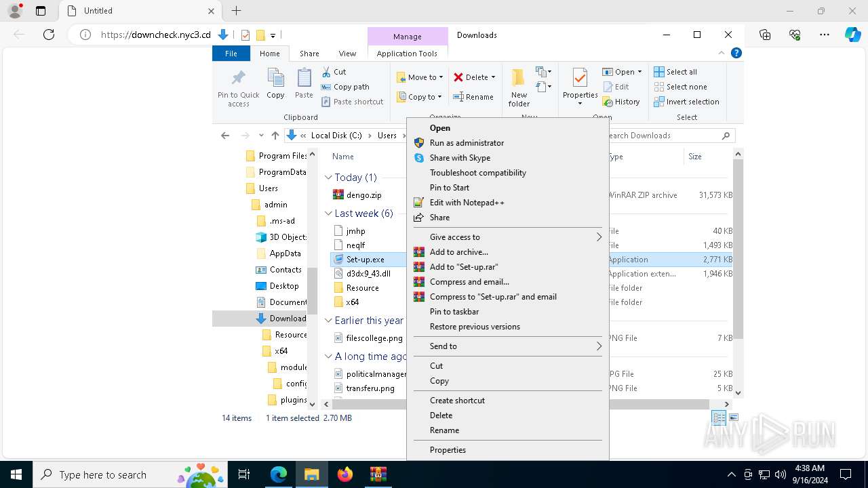Open recent locations dropdown arrow
This screenshot has height=488, width=868.
tap(261, 136)
